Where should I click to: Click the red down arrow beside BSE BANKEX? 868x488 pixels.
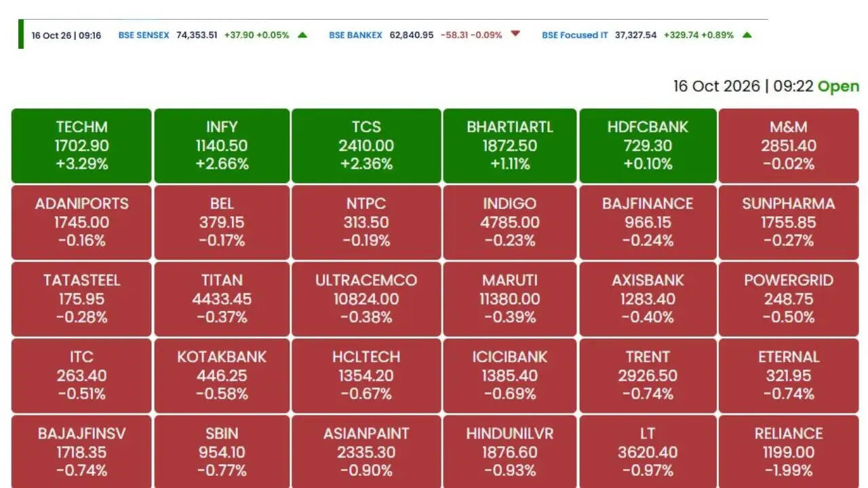tap(515, 34)
